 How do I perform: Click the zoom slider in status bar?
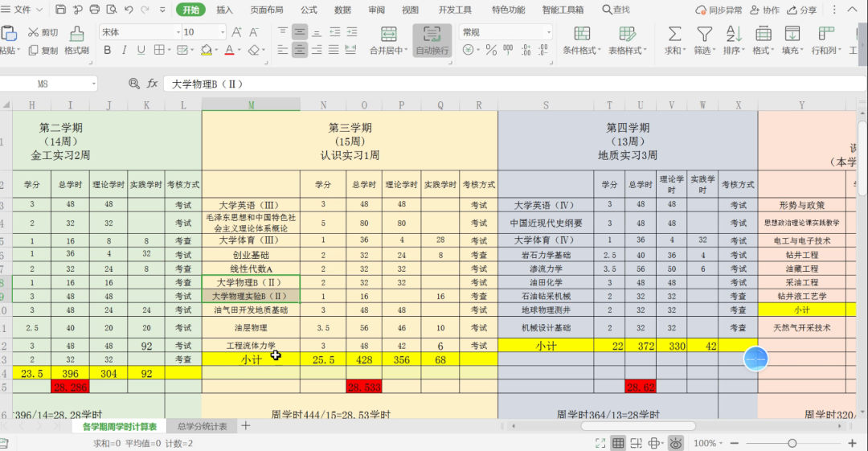(792, 443)
